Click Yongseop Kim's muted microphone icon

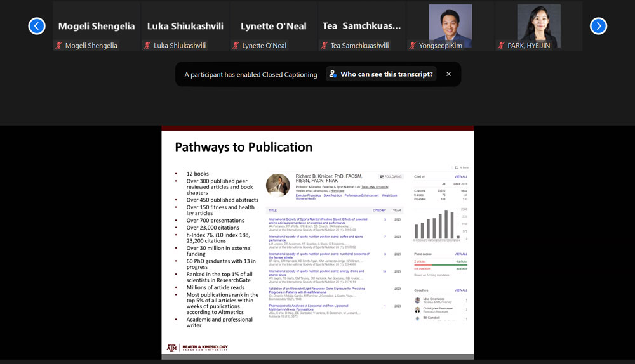click(x=413, y=46)
